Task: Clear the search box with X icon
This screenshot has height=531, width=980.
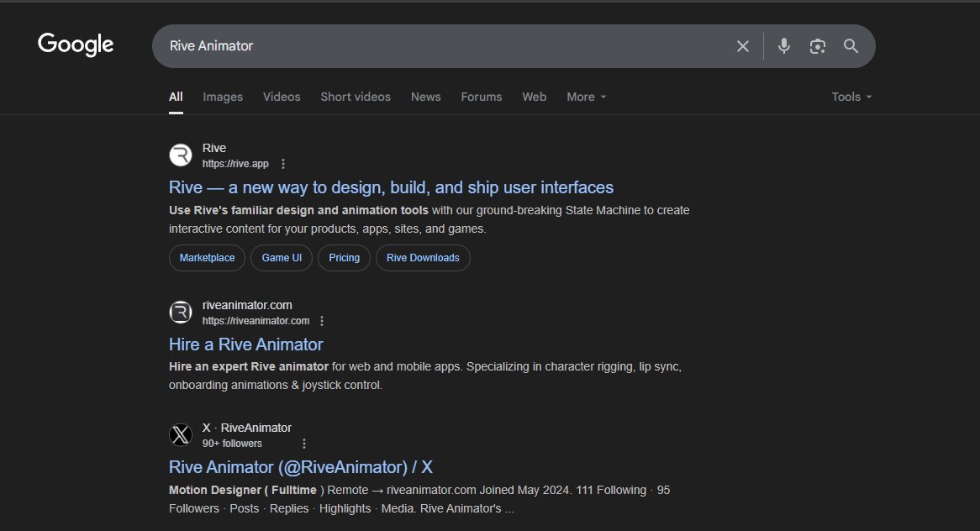Action: 742,46
